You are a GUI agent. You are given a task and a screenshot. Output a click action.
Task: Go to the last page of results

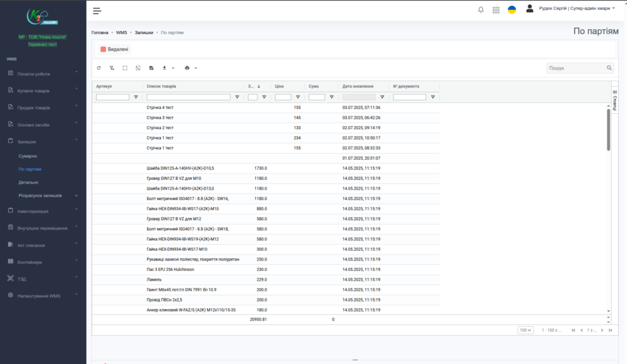(610, 330)
